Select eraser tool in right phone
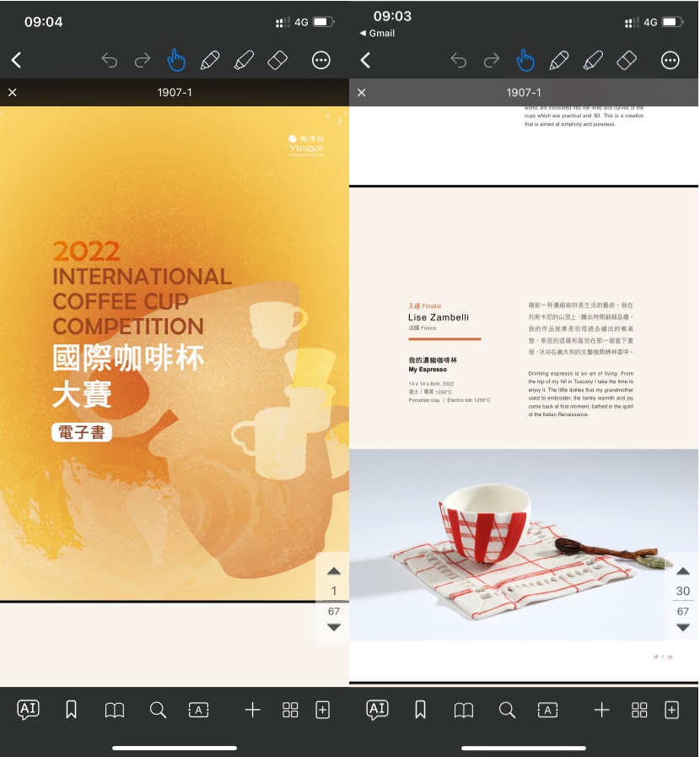 (x=627, y=61)
